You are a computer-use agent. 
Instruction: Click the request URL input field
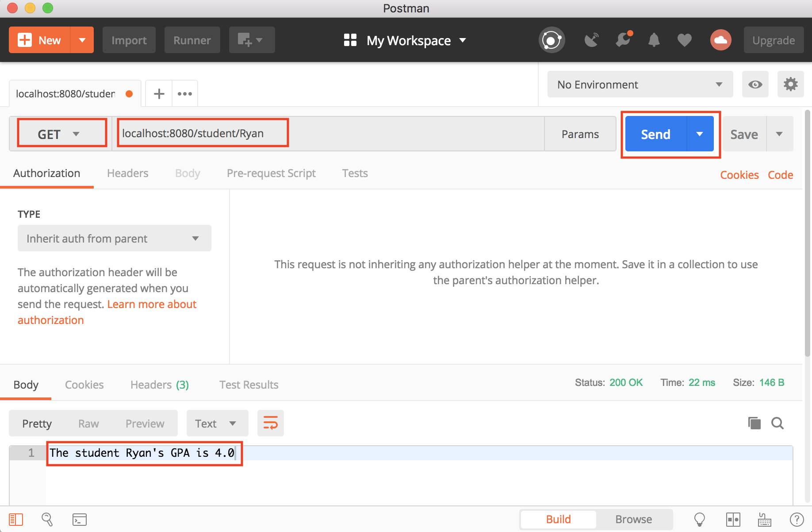click(x=327, y=134)
